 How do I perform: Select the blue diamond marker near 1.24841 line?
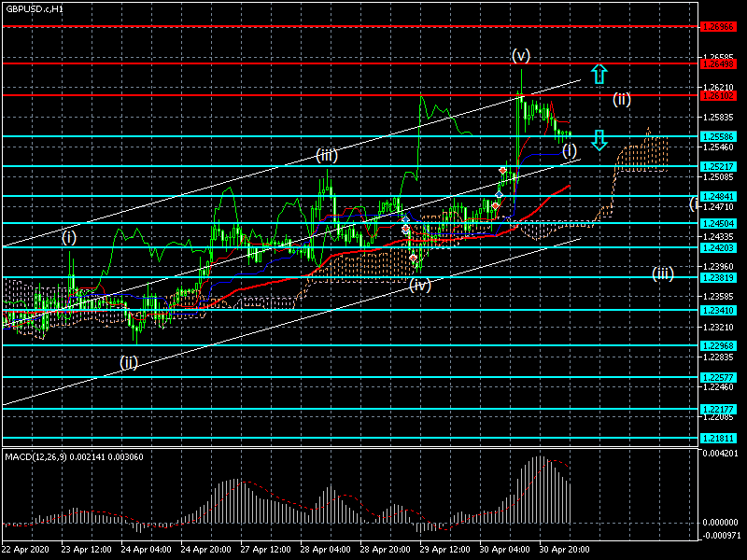[x=499, y=195]
